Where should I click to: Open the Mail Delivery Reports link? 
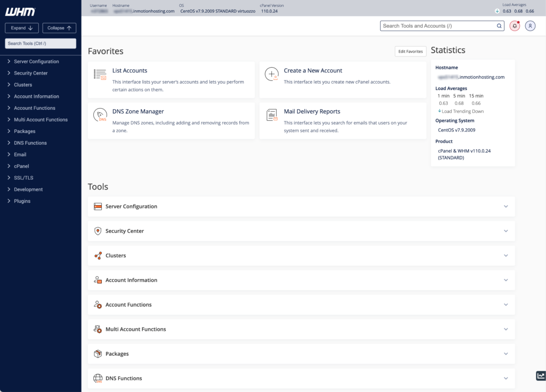pos(311,112)
